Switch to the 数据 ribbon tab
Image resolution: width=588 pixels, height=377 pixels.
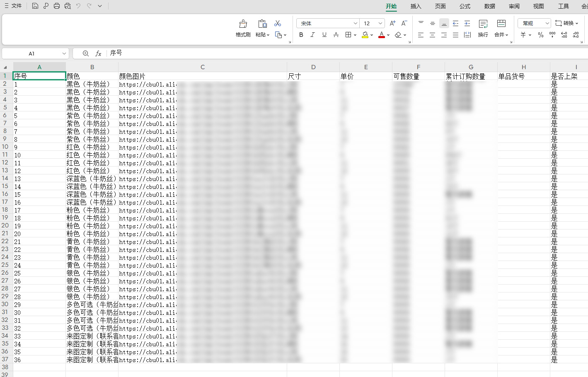click(489, 6)
